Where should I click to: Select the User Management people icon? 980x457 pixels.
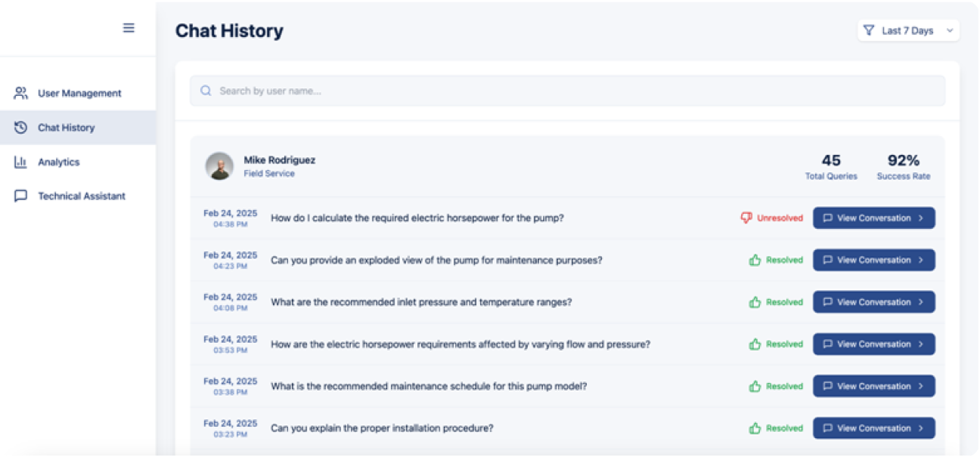click(x=20, y=92)
